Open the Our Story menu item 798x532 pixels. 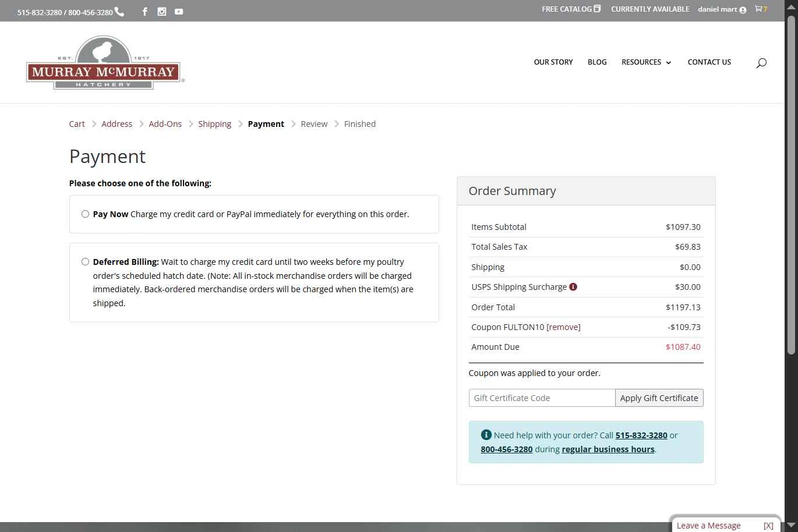click(553, 62)
